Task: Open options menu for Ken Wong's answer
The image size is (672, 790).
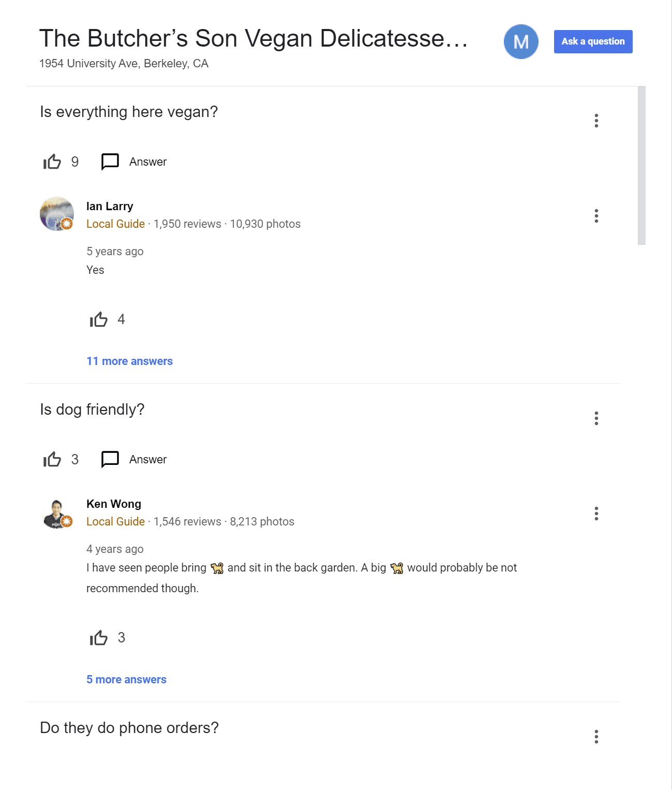Action: (x=596, y=514)
